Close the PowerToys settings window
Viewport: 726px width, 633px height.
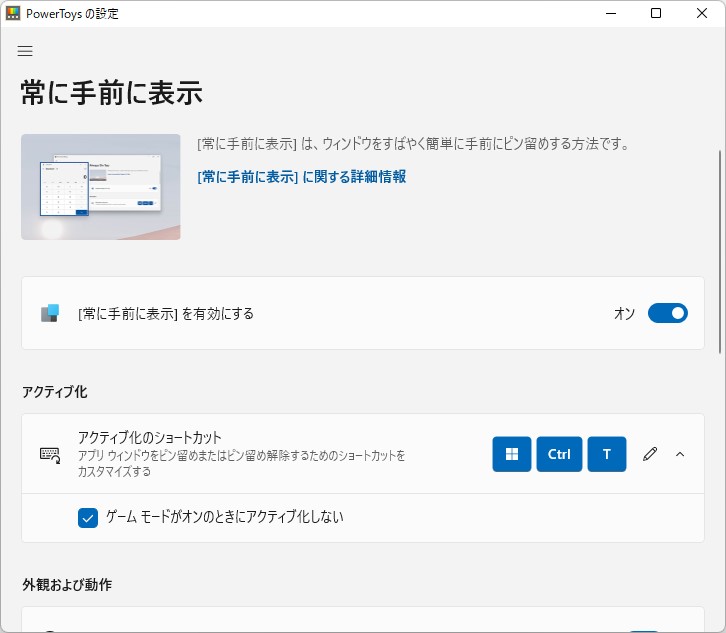pos(702,13)
